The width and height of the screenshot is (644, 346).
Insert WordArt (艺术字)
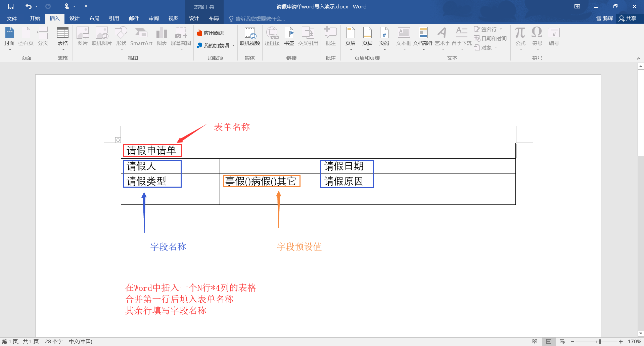pyautogui.click(x=442, y=38)
